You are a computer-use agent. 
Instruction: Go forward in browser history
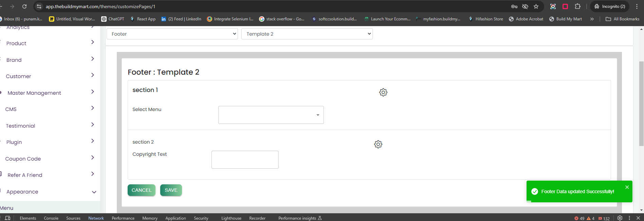[x=12, y=6]
